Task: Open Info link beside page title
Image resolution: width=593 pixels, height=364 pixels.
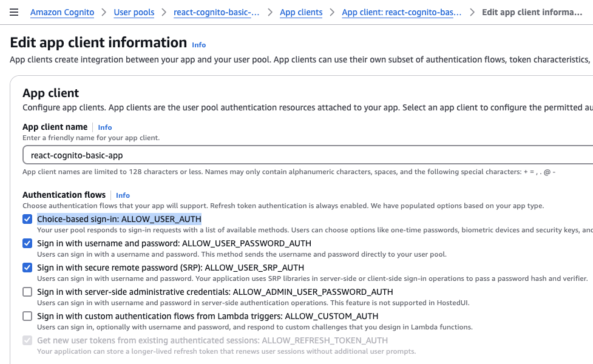Action: tap(198, 45)
